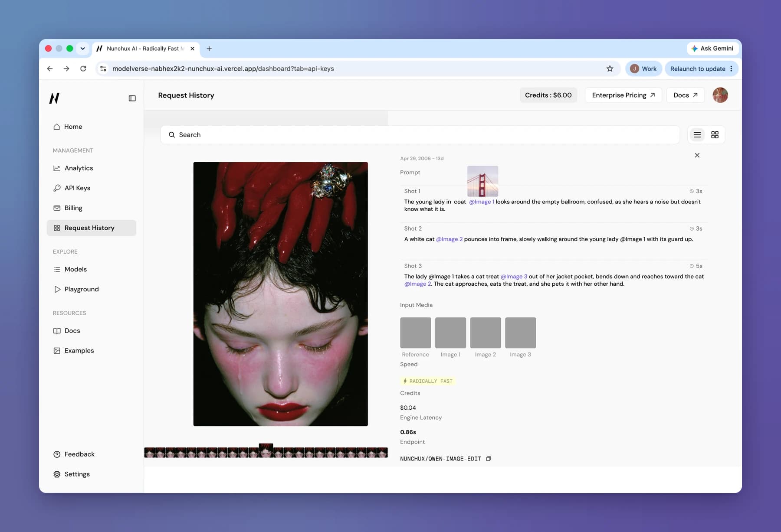The height and width of the screenshot is (532, 781).
Task: Open Billing section
Action: coord(73,208)
